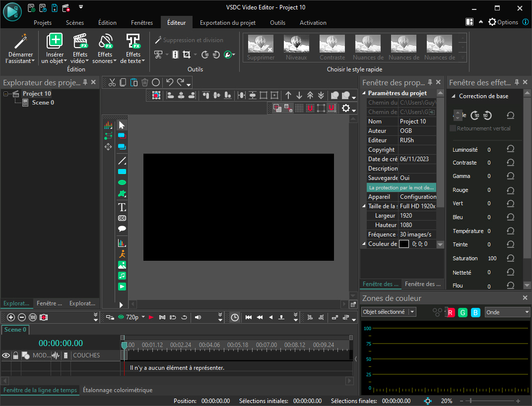532x406 pixels.
Task: Select Scene 0 in project explorer
Action: point(43,102)
